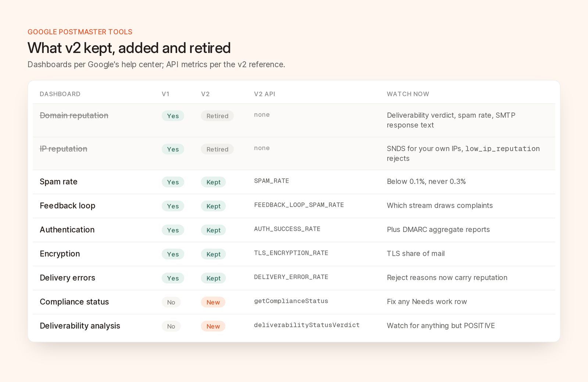
Task: Click the V2 API column header
Action: pos(264,94)
